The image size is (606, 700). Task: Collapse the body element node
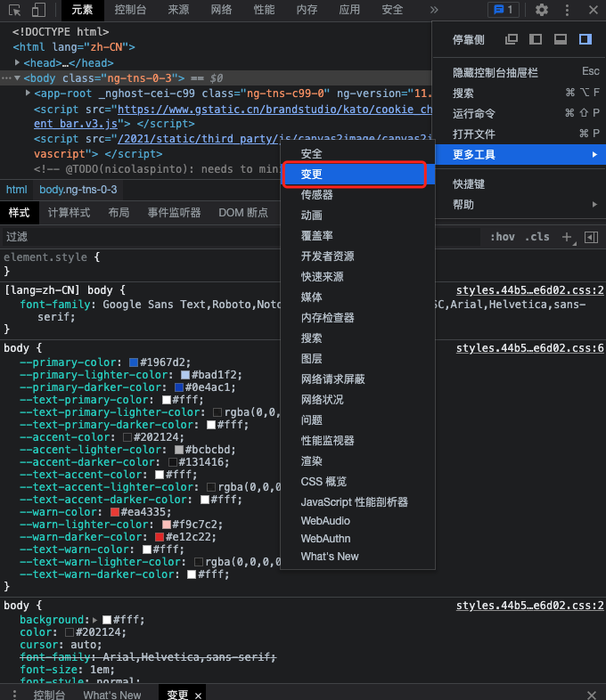[18, 78]
